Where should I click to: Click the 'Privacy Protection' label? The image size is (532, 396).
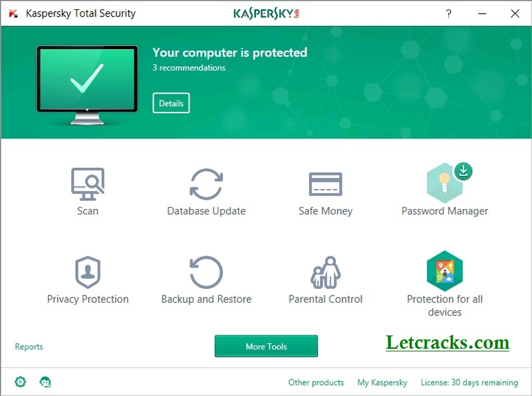tap(88, 299)
